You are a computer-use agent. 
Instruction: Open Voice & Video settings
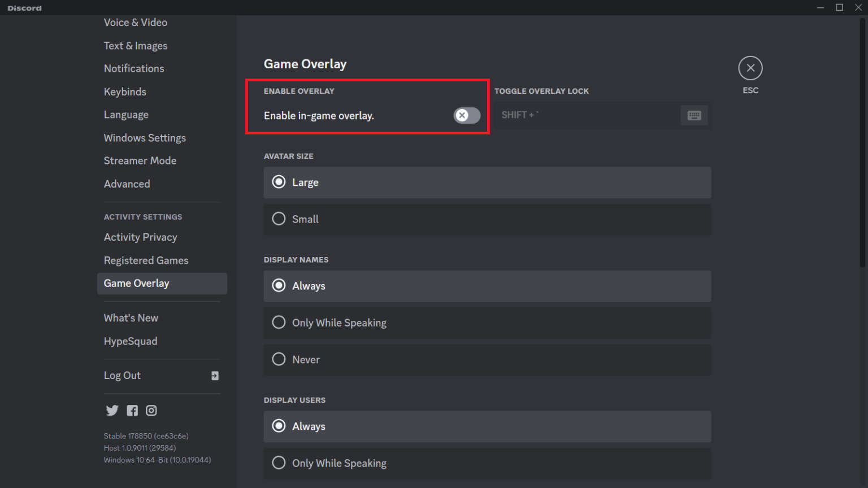(136, 22)
